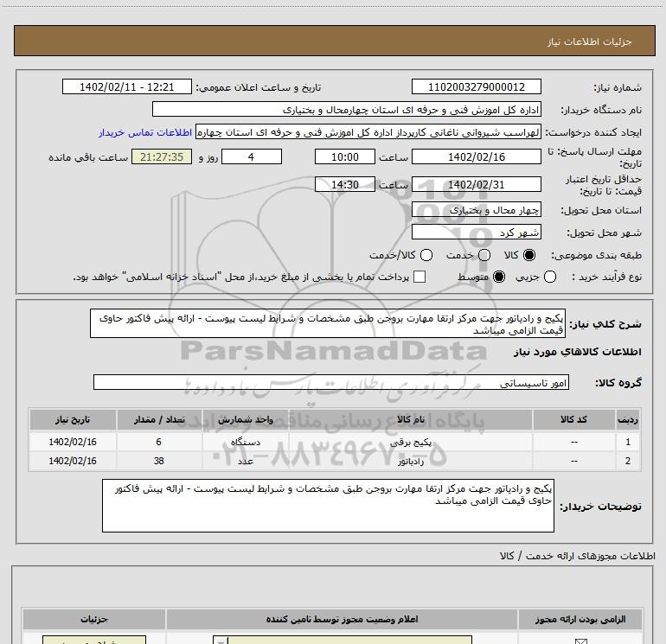The image size is (666, 644).
Task: Select the پکیج برقی item name cell
Action: (x=411, y=442)
